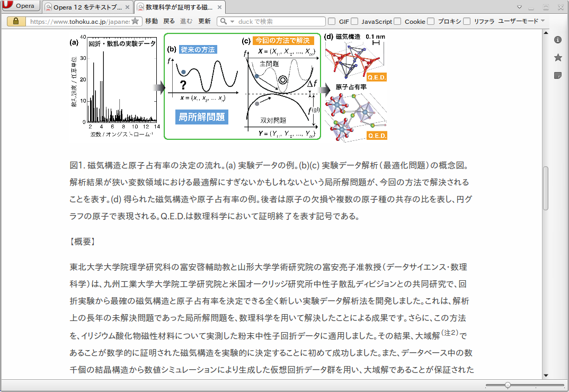Toggle the Cookie checkbox
This screenshot has height=392, width=569.
pos(398,21)
